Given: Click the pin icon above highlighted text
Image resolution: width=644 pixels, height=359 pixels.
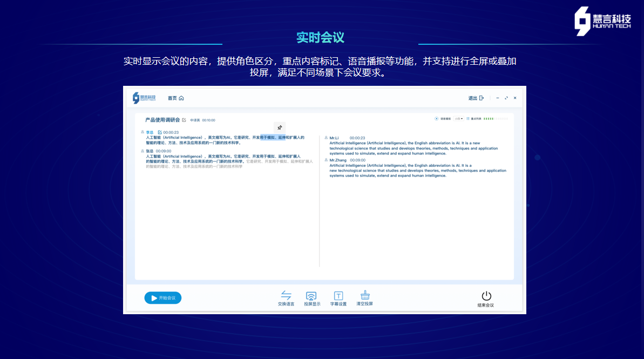Looking at the screenshot, I should point(280,127).
